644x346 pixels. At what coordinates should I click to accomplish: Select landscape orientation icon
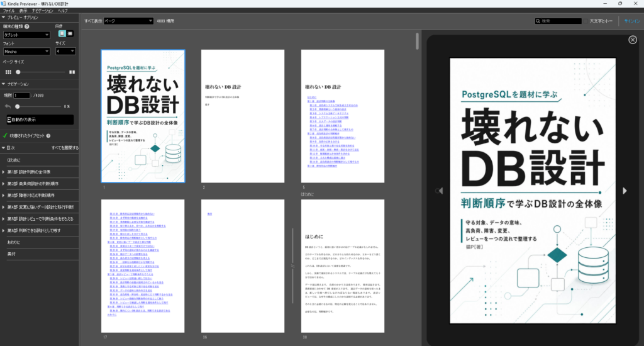click(70, 34)
